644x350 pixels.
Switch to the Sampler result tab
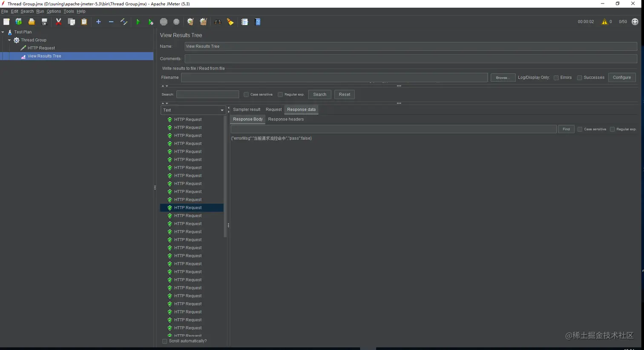247,109
